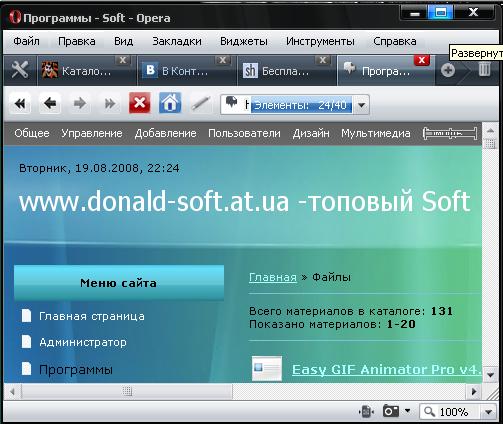Screen dimensions: 503x424
Task: Select the Програ... tab
Action: tap(386, 71)
